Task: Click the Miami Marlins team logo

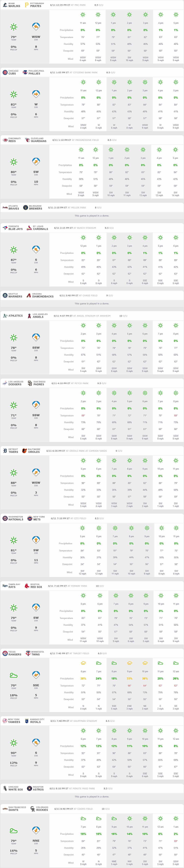Action: click(5, 5)
